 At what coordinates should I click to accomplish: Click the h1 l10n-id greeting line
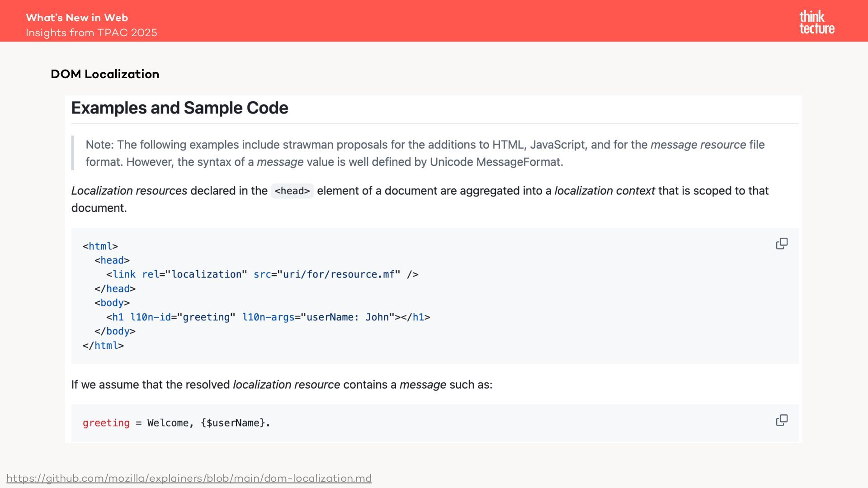pyautogui.click(x=268, y=317)
